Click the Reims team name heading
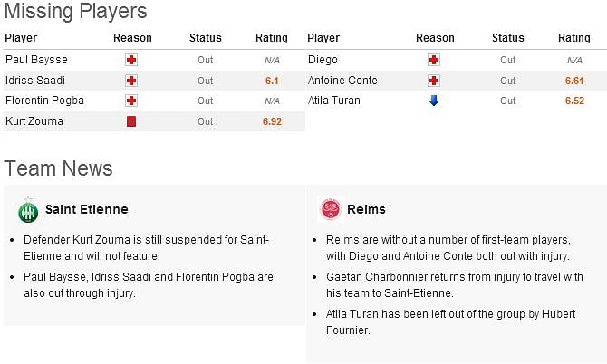The width and height of the screenshot is (607, 364). click(367, 209)
